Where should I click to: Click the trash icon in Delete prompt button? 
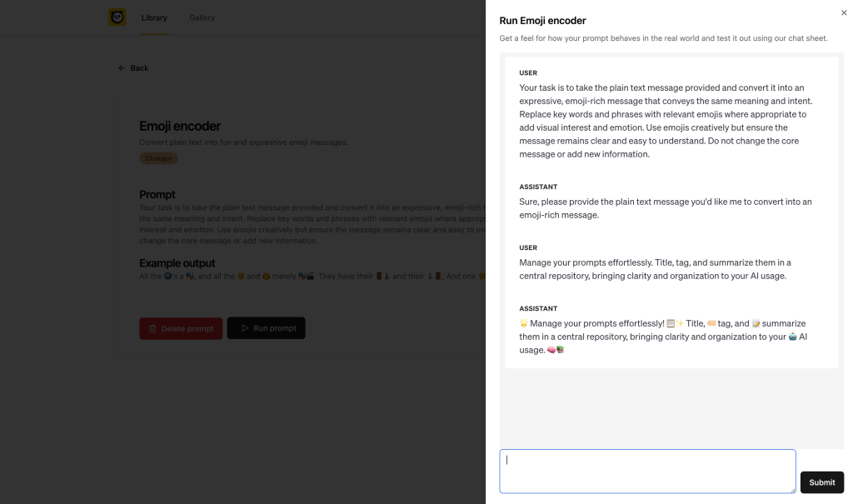(x=152, y=328)
